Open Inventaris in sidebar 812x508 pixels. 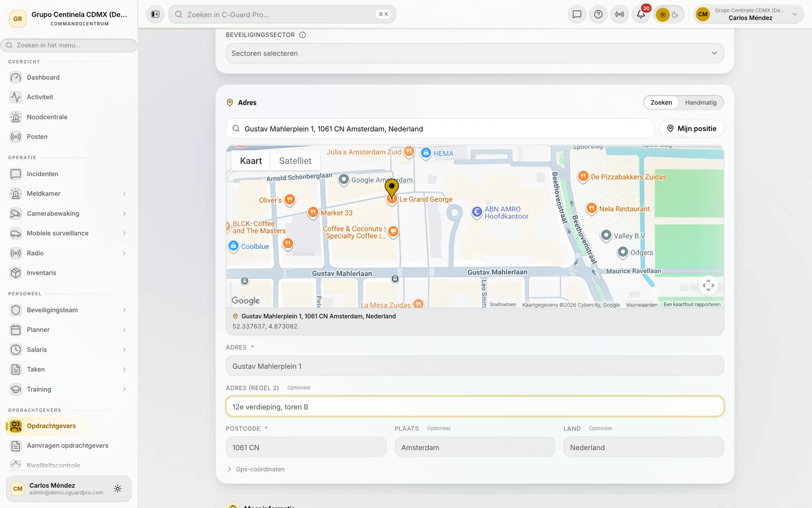[69, 273]
